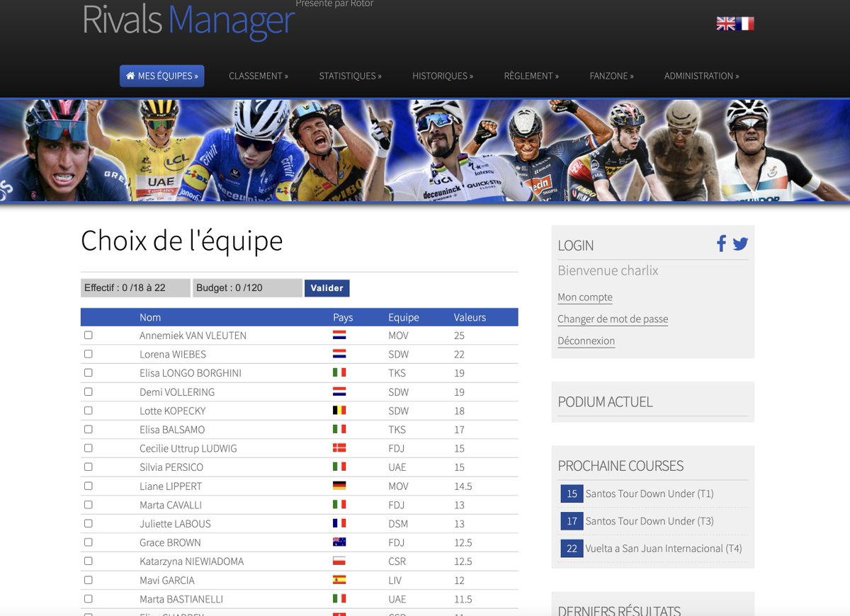Click the Valider button
The image size is (850, 616).
tap(327, 288)
